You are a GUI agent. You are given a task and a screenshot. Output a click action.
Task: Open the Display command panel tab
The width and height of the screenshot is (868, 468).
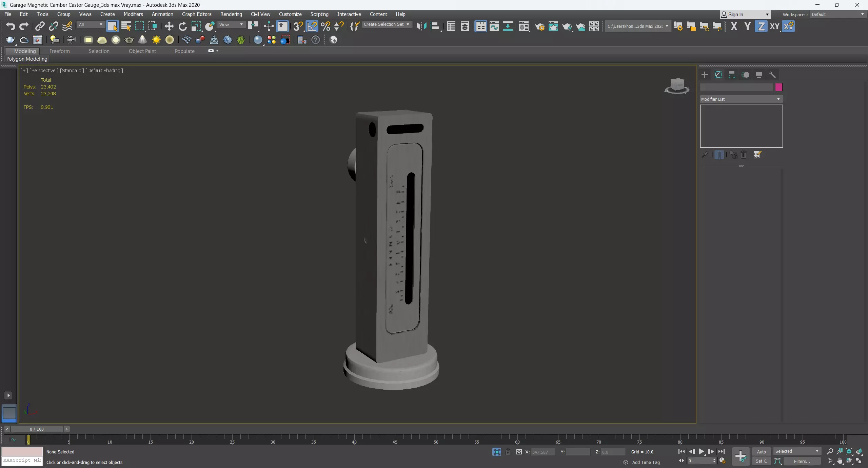[759, 75]
